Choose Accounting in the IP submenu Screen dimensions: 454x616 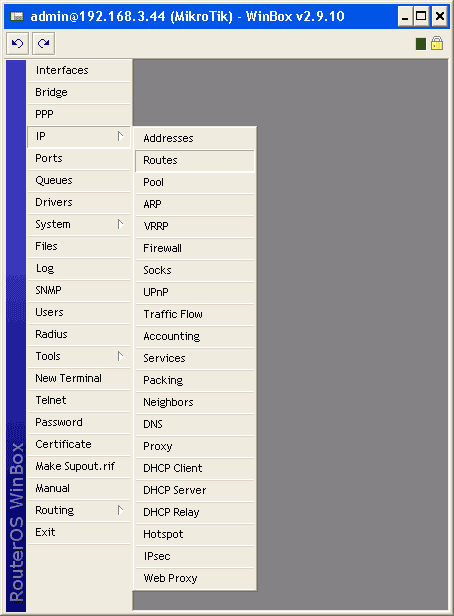(195, 336)
